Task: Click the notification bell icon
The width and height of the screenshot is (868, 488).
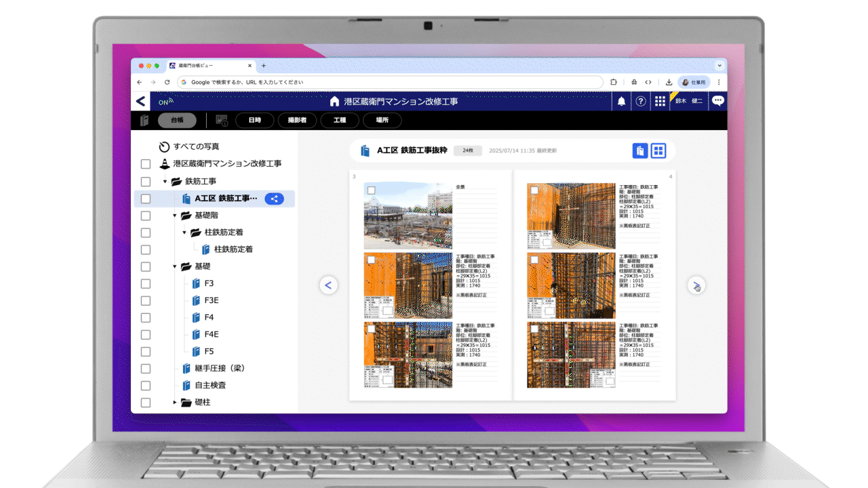Action: pyautogui.click(x=621, y=102)
